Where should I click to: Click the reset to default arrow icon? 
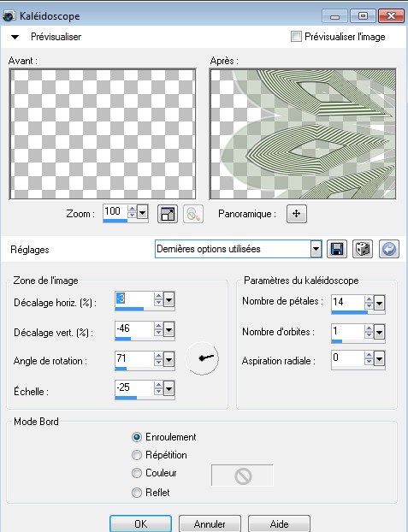click(388, 250)
